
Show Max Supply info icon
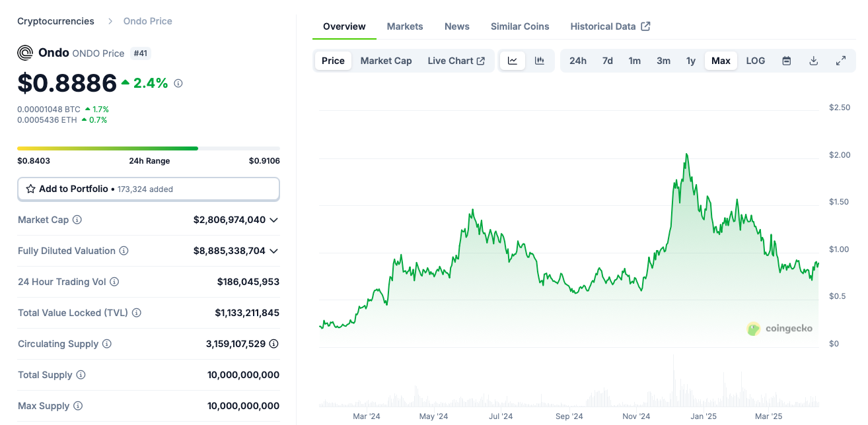(x=78, y=406)
